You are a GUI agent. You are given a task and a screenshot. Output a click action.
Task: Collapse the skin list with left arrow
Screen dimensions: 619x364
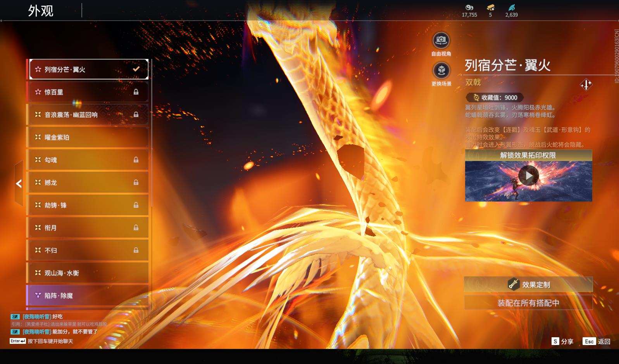[19, 183]
